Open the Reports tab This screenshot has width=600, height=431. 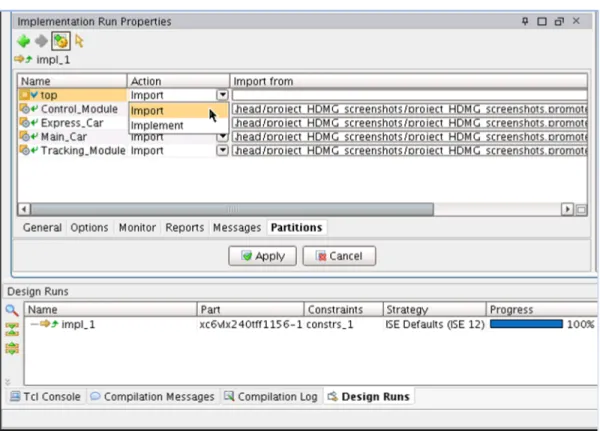(x=184, y=227)
